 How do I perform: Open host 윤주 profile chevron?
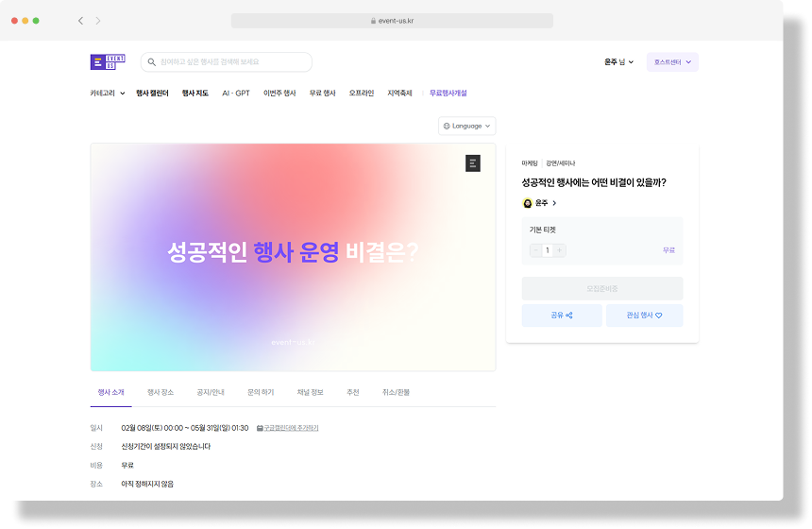tap(554, 203)
